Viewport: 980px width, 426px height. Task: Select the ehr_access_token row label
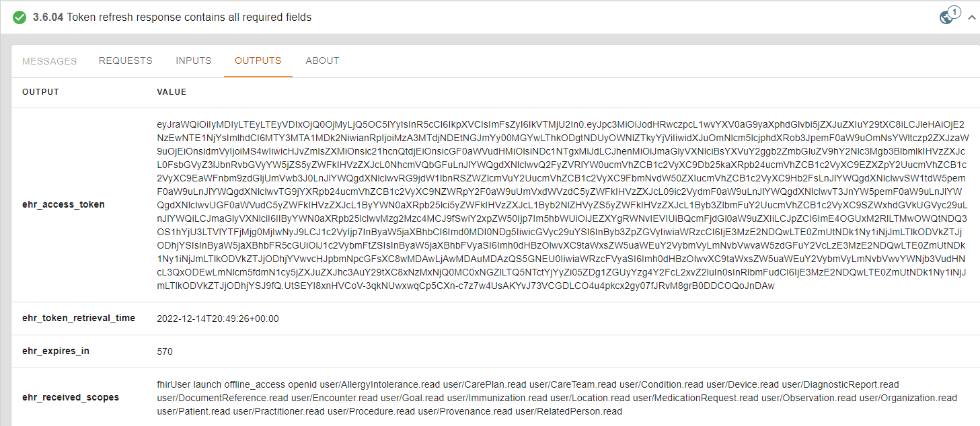pyautogui.click(x=65, y=204)
